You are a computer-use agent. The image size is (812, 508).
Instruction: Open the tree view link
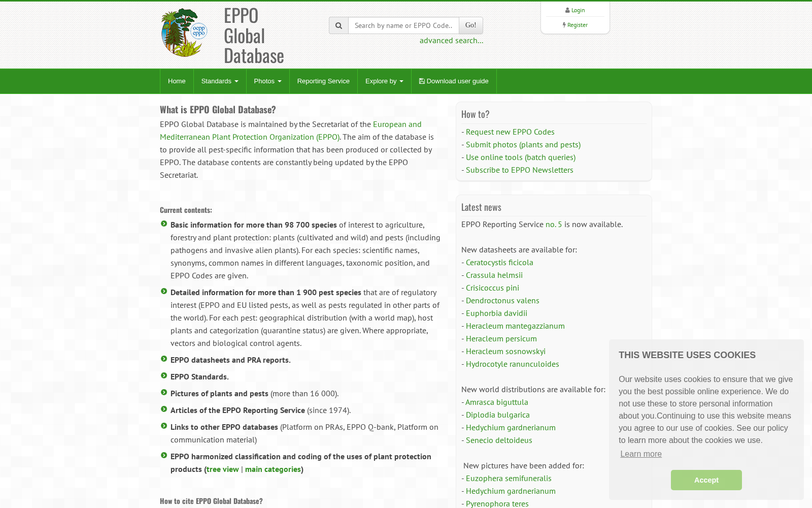pos(223,469)
